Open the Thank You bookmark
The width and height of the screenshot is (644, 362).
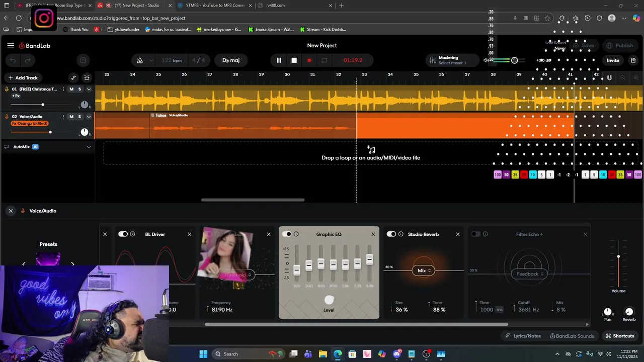(x=75, y=29)
